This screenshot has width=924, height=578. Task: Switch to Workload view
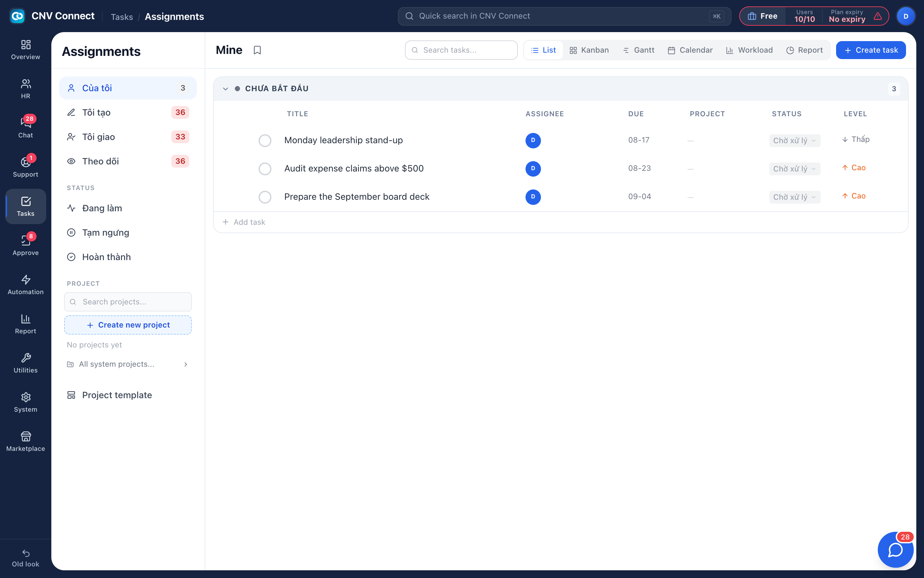coord(749,50)
